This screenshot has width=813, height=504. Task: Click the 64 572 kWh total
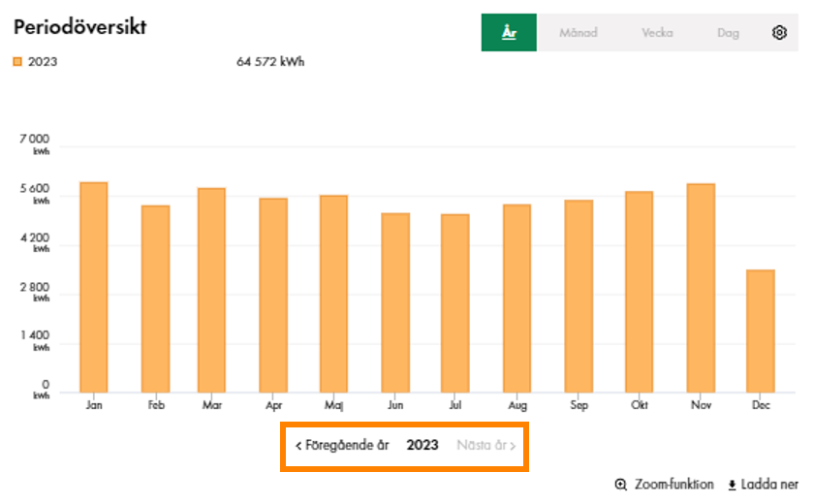click(x=270, y=62)
